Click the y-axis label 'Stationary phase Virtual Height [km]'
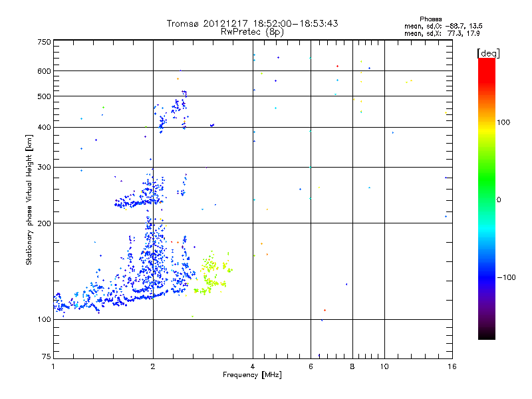The height and width of the screenshot is (399, 532). coord(29,199)
